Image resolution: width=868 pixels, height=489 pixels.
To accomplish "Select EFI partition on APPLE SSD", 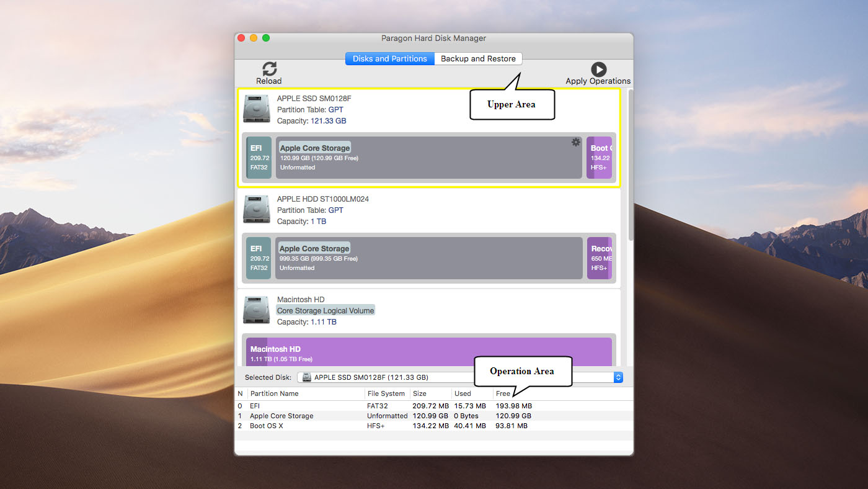I will [259, 158].
